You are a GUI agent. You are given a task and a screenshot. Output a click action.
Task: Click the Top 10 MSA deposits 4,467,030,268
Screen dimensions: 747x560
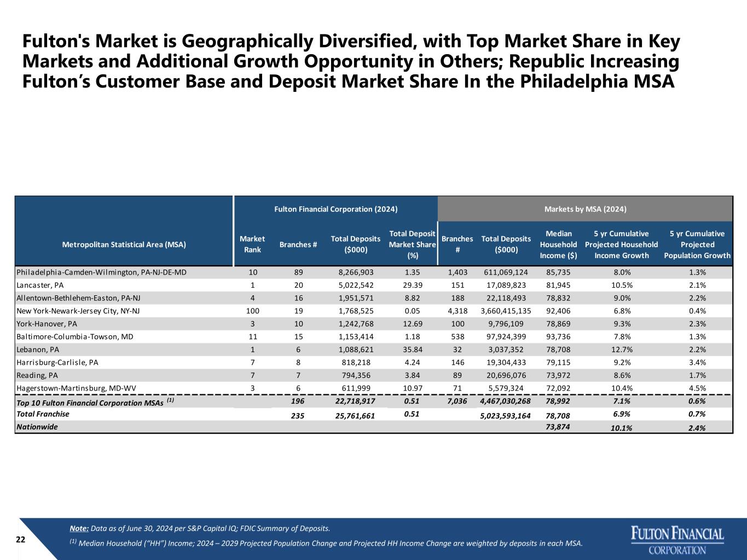tap(505, 401)
